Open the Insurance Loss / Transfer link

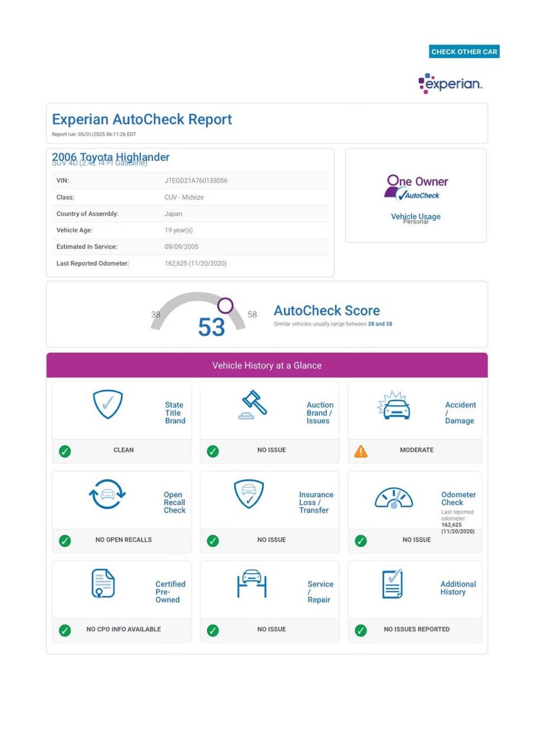tap(316, 503)
